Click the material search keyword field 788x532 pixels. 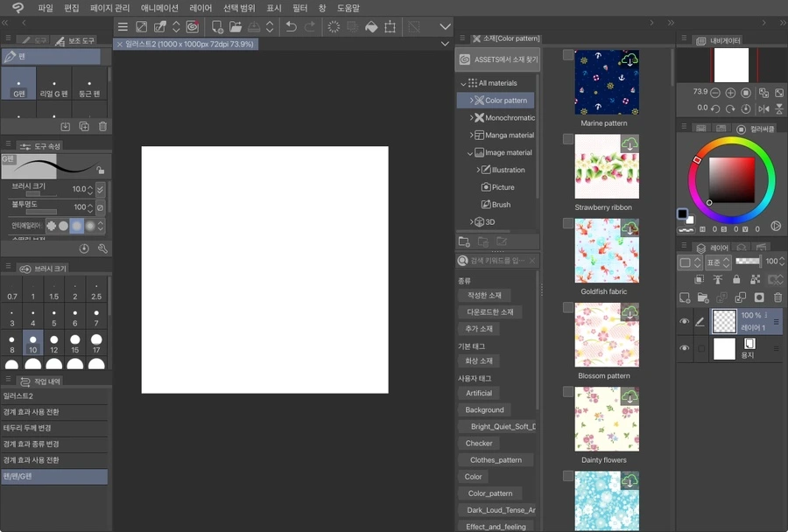[498, 260]
